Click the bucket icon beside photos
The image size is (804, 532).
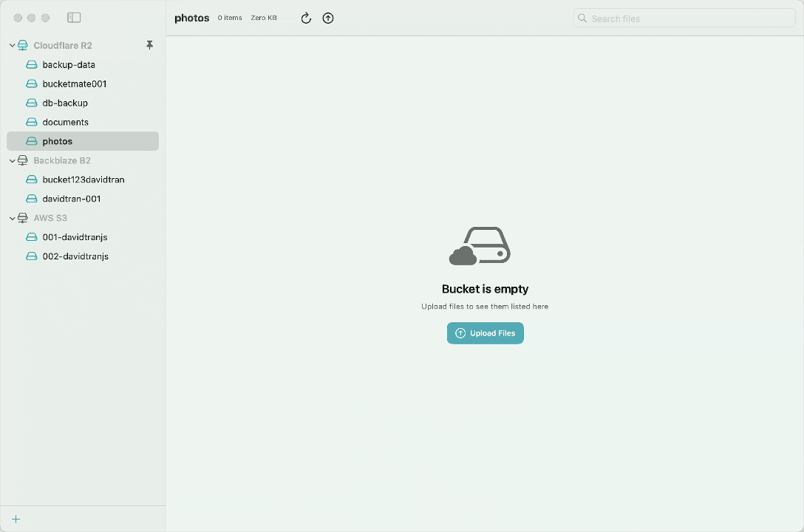coord(30,141)
